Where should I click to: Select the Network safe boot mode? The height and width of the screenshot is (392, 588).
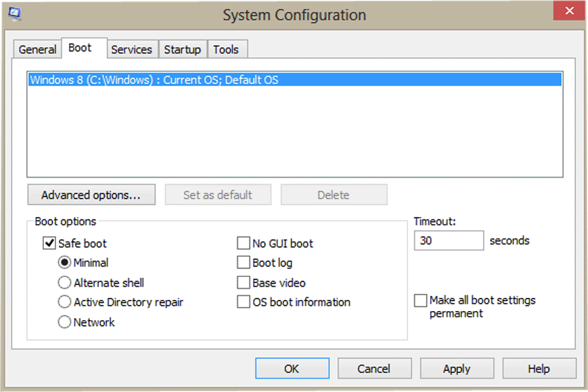point(65,321)
